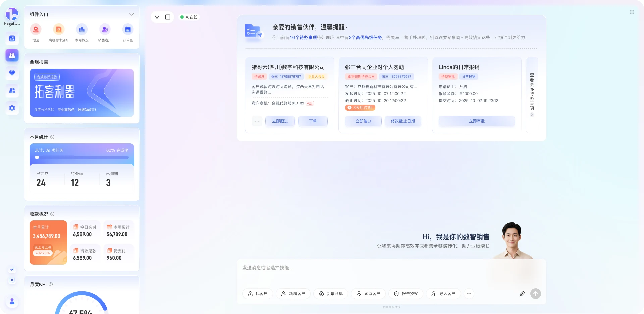The height and width of the screenshot is (314, 644).
Task: Open the 拓客利器 compliance report banner
Action: [x=82, y=93]
